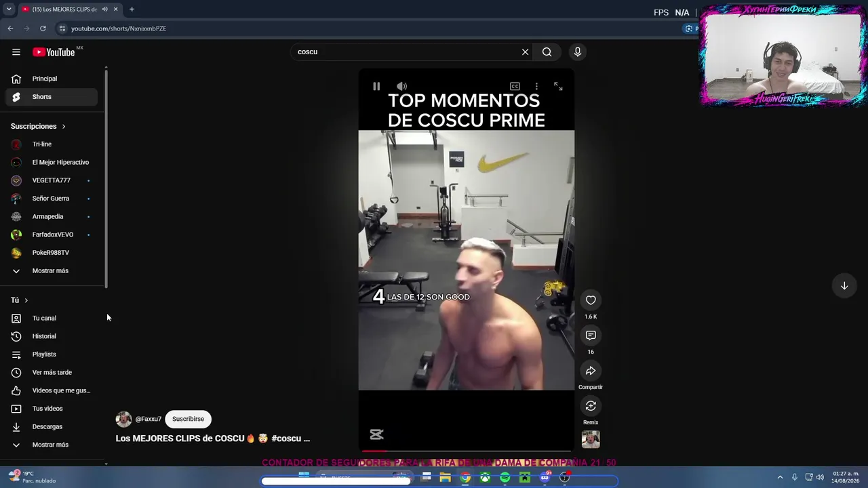Open the tab search dropdown arrow
The image size is (868, 488).
coord(9,9)
